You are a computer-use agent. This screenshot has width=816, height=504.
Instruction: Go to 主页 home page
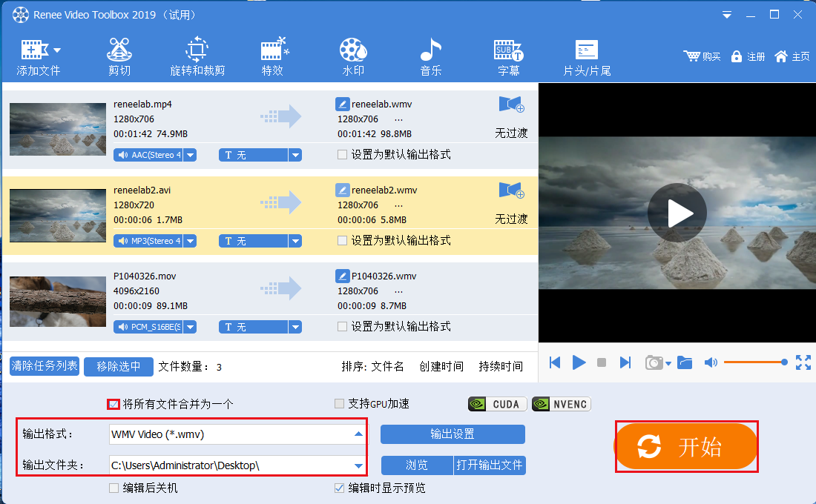tap(792, 56)
